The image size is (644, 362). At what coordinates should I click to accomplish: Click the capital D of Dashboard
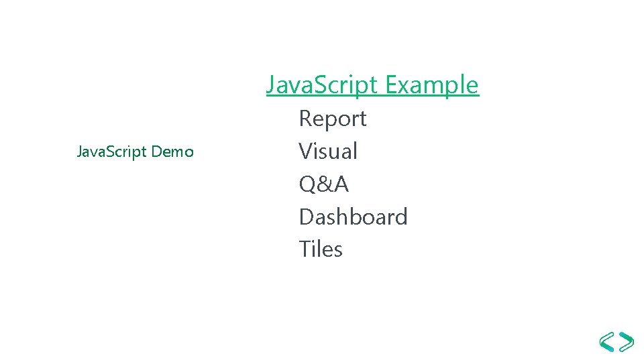(x=307, y=217)
